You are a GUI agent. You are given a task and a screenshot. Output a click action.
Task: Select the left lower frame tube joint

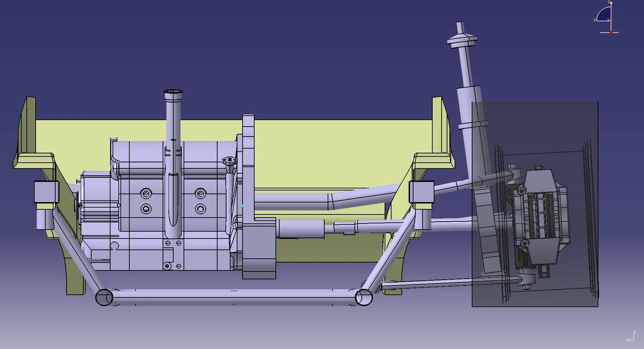pyautogui.click(x=104, y=297)
